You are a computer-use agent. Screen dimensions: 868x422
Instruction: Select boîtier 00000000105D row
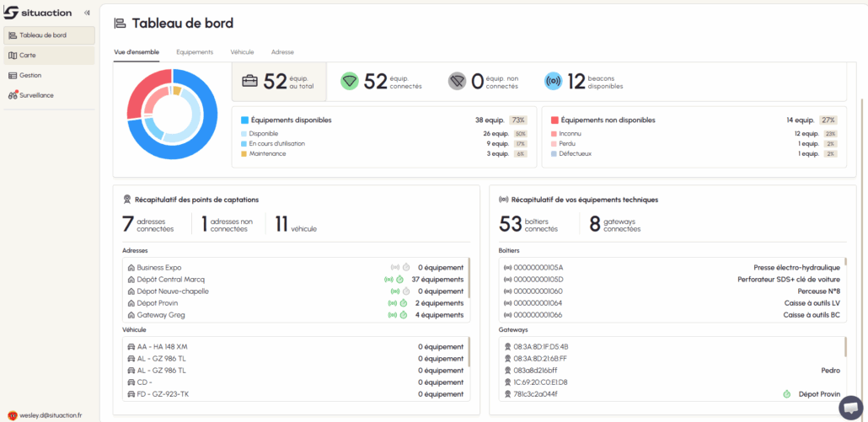pyautogui.click(x=672, y=280)
